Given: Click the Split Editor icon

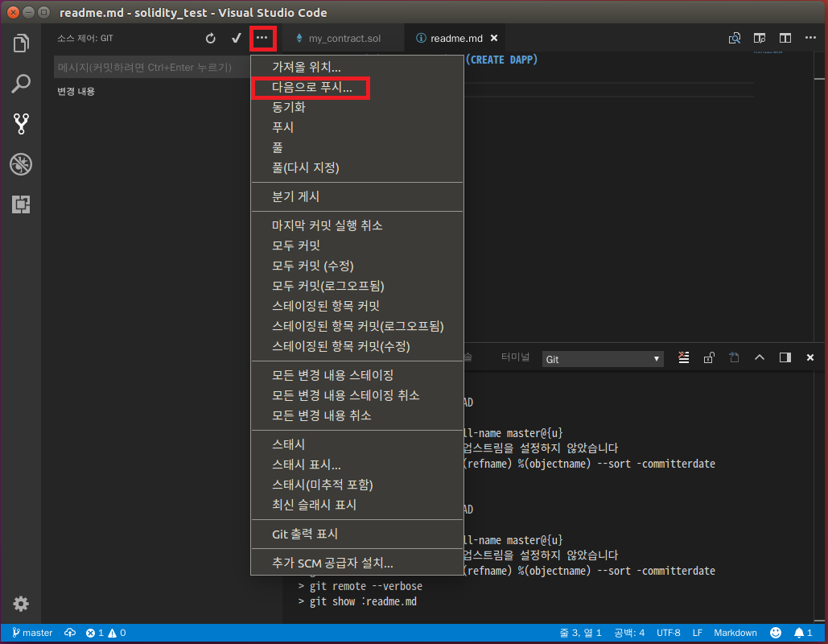Looking at the screenshot, I should [785, 38].
